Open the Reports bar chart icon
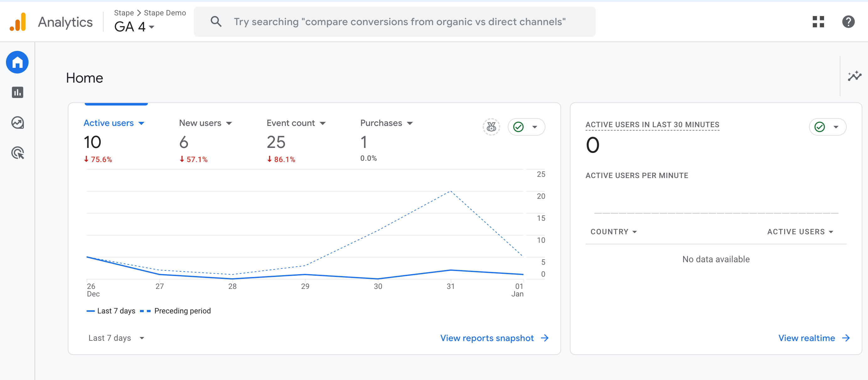Image resolution: width=868 pixels, height=380 pixels. (17, 92)
